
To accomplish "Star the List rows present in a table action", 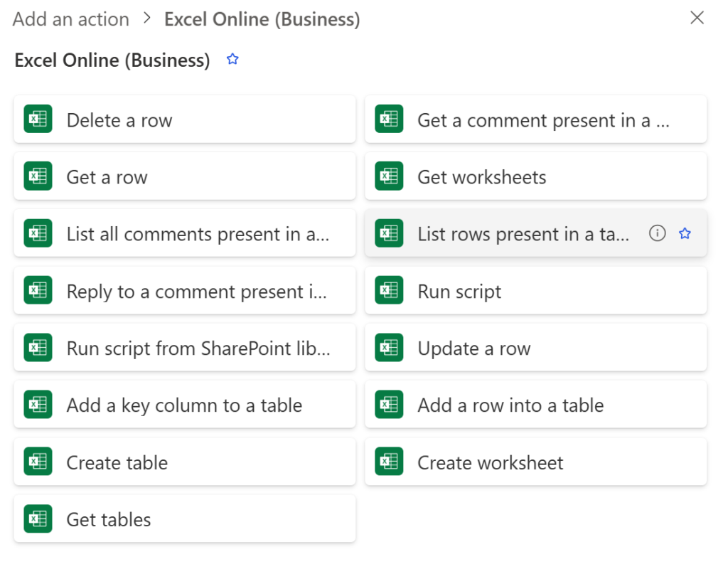I will 685,233.
